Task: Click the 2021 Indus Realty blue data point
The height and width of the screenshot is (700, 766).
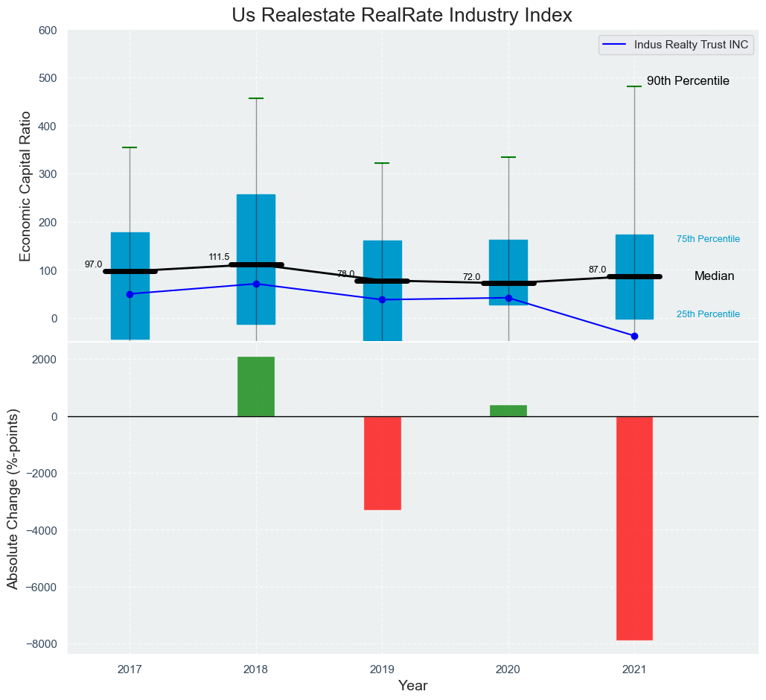Action: pyautogui.click(x=634, y=336)
